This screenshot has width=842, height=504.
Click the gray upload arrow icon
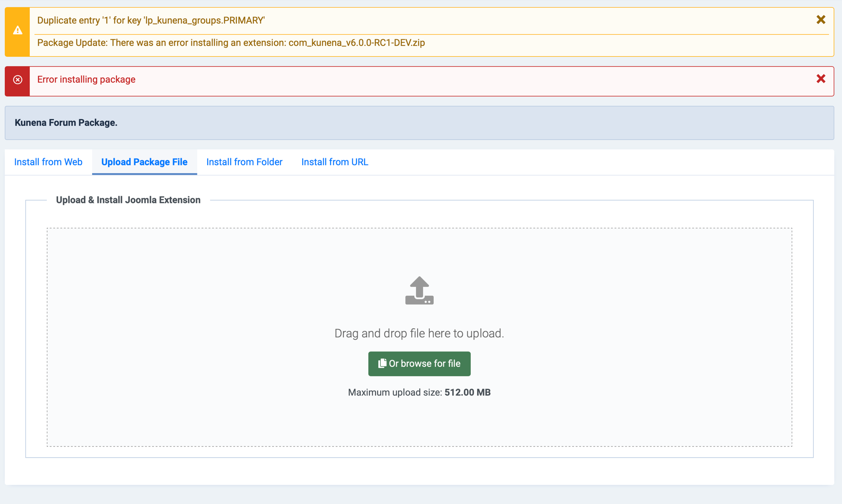click(x=419, y=290)
